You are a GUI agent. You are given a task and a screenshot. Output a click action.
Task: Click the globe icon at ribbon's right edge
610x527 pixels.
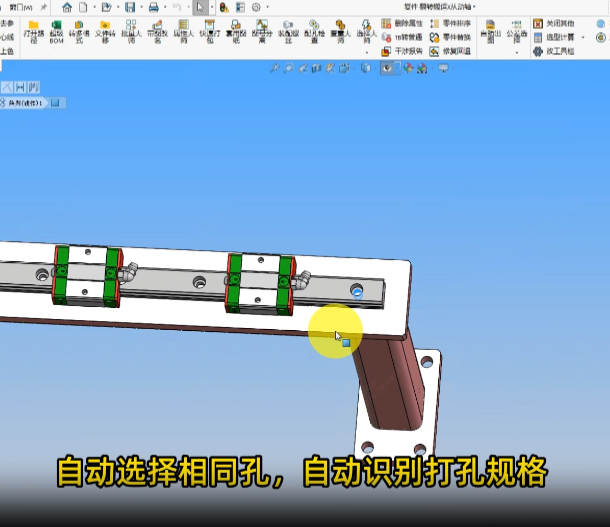pos(601,23)
